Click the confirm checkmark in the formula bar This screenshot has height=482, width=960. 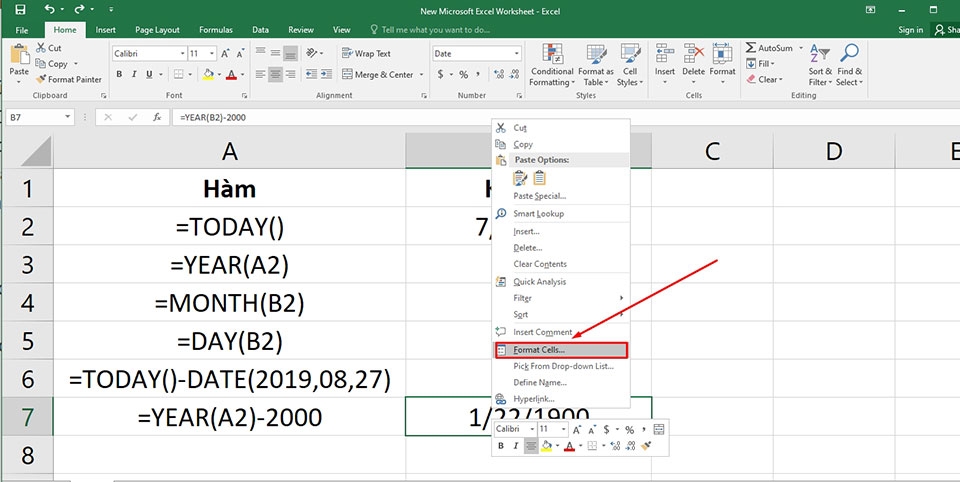pos(132,117)
